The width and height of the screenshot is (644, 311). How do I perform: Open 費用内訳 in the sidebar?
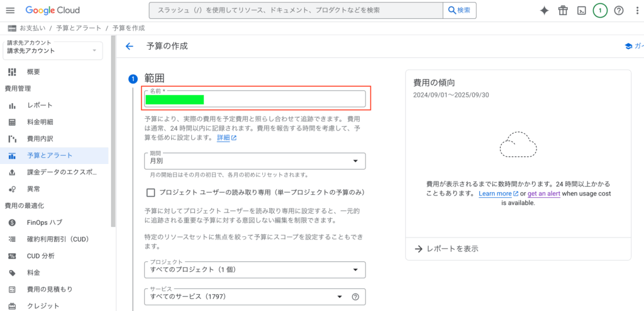pos(54,139)
